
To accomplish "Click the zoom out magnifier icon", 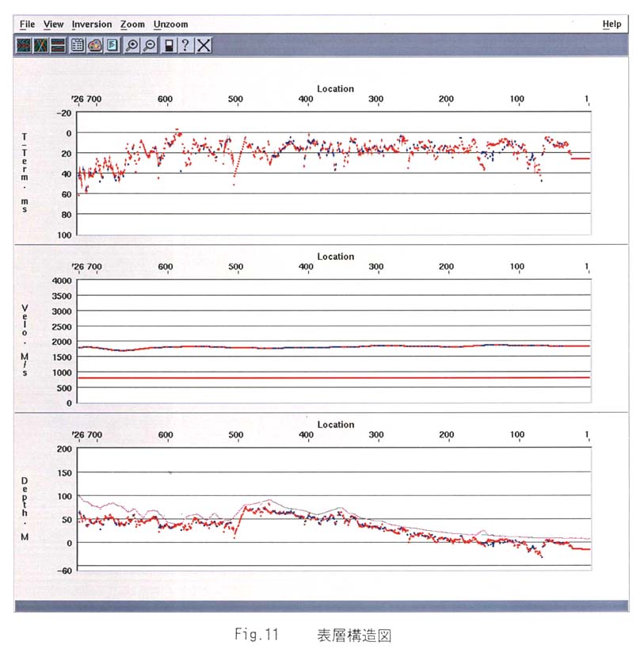I will tap(149, 45).
